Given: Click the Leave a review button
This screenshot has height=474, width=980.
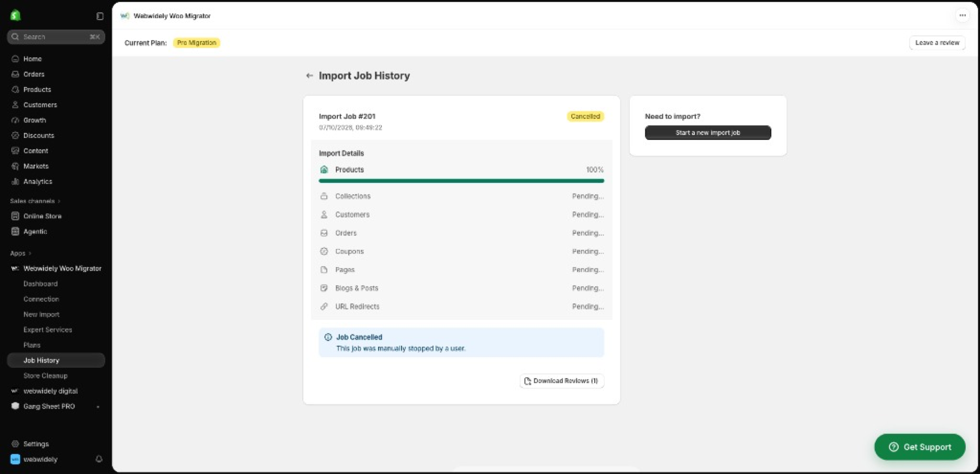Looking at the screenshot, I should tap(937, 43).
